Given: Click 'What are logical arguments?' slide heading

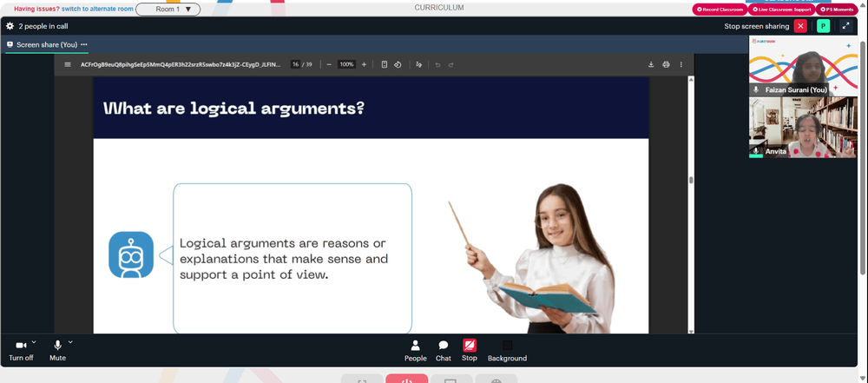Looking at the screenshot, I should tap(233, 108).
